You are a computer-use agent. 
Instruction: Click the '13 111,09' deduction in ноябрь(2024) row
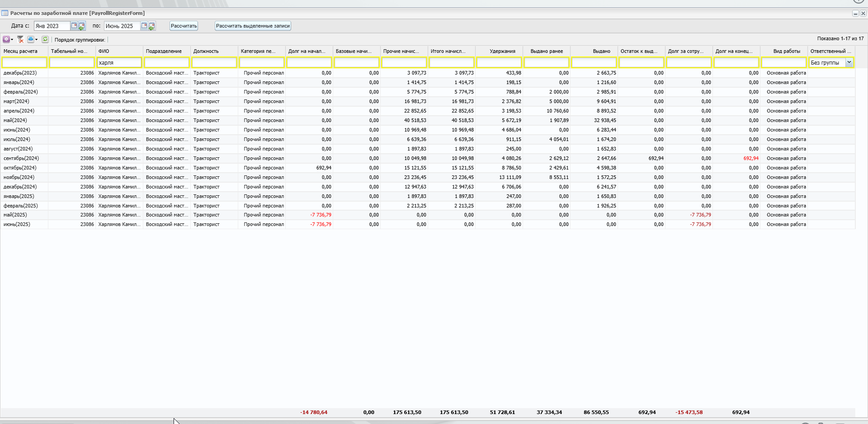510,177
